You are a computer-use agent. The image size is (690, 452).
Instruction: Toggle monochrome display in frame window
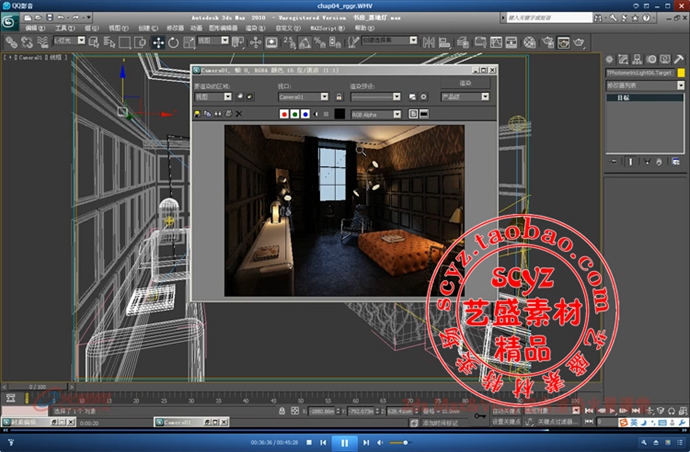[x=326, y=114]
